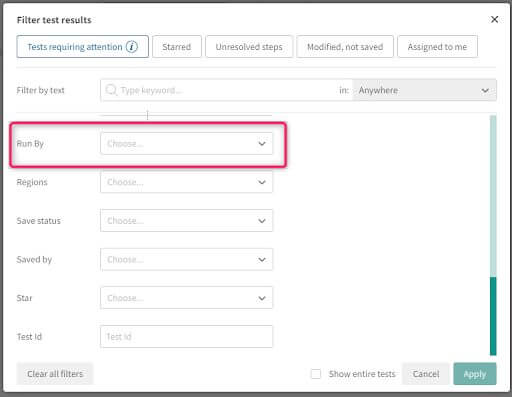Viewport: 512px width, 397px height.
Task: Select the Starred quick filter
Action: click(177, 47)
